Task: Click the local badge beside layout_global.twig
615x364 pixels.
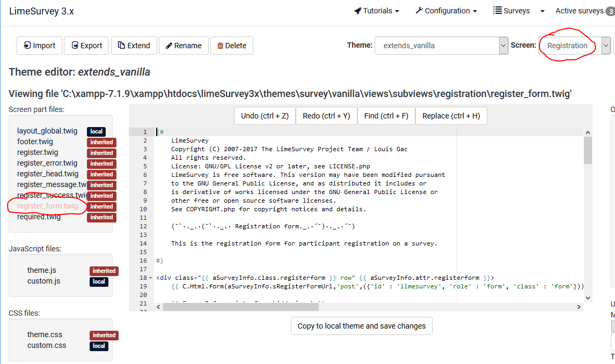Action: [96, 132]
